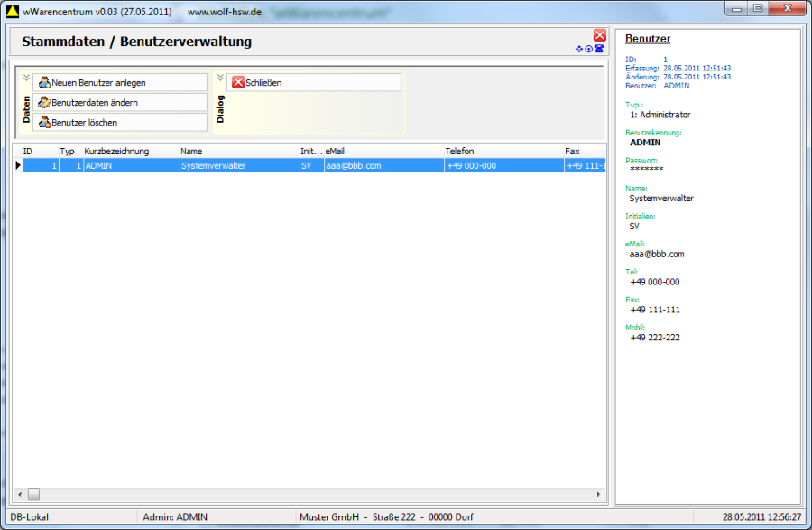Click the right arrow of horizontal scrollbar
Screen dimensions: 812x530
coord(599,494)
